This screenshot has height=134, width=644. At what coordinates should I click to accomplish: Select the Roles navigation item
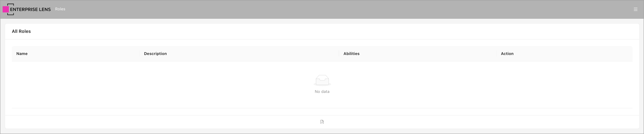click(60, 9)
